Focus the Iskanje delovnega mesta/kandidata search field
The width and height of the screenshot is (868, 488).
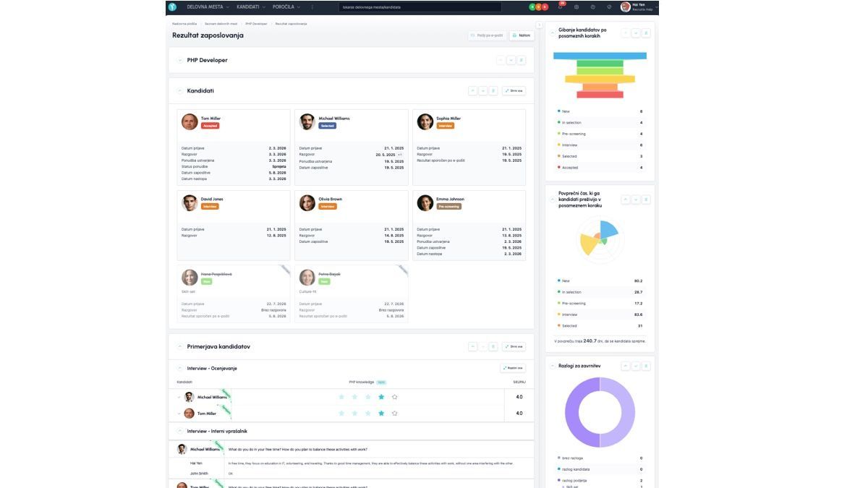coord(420,7)
